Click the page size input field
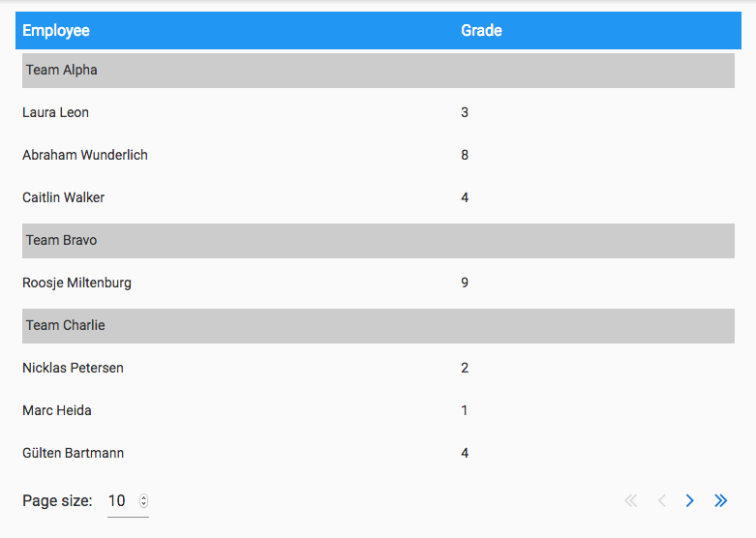 pos(120,501)
